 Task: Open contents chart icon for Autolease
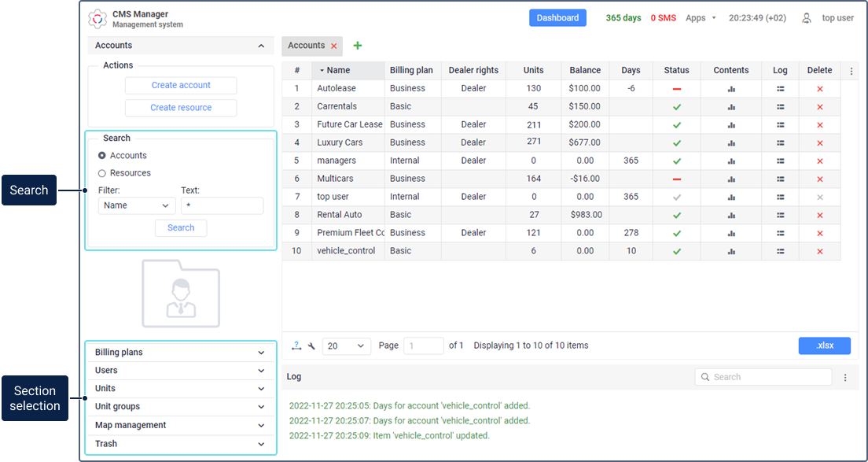731,89
